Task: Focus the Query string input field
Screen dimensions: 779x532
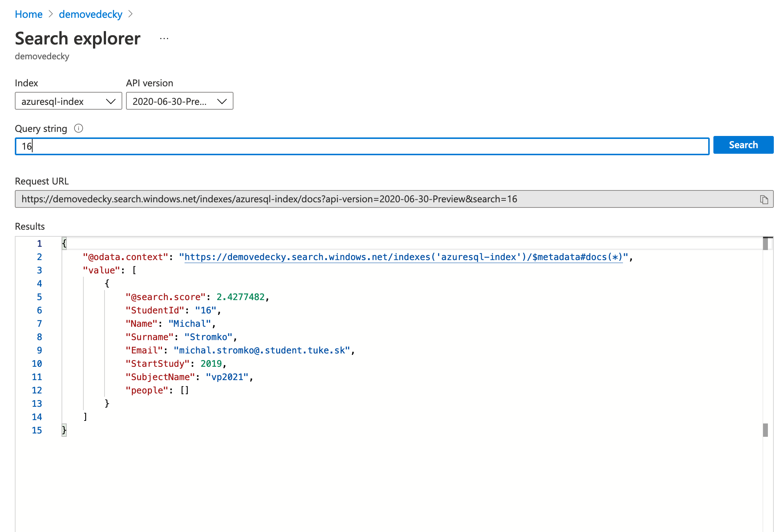Action: click(x=362, y=146)
